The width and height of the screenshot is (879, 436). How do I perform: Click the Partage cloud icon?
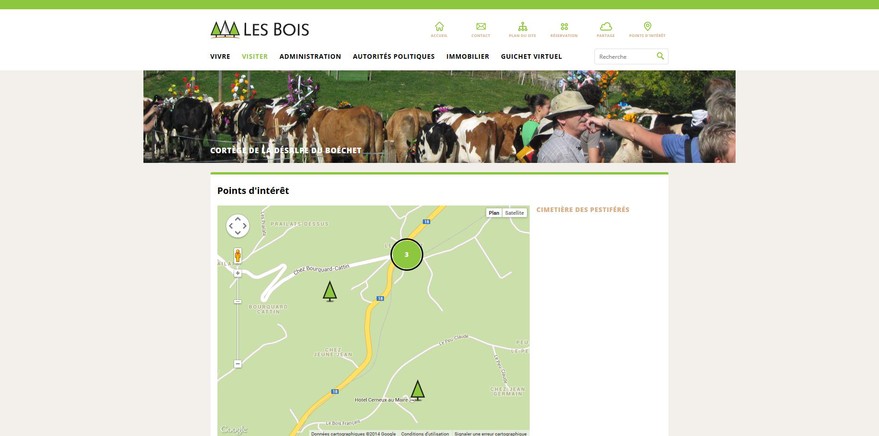tap(605, 29)
